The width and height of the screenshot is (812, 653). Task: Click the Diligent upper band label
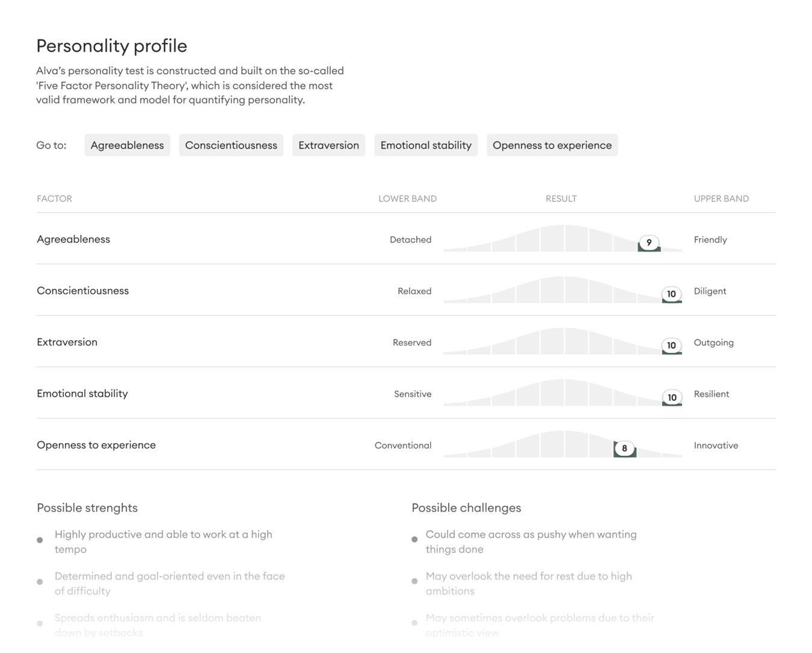coord(710,291)
